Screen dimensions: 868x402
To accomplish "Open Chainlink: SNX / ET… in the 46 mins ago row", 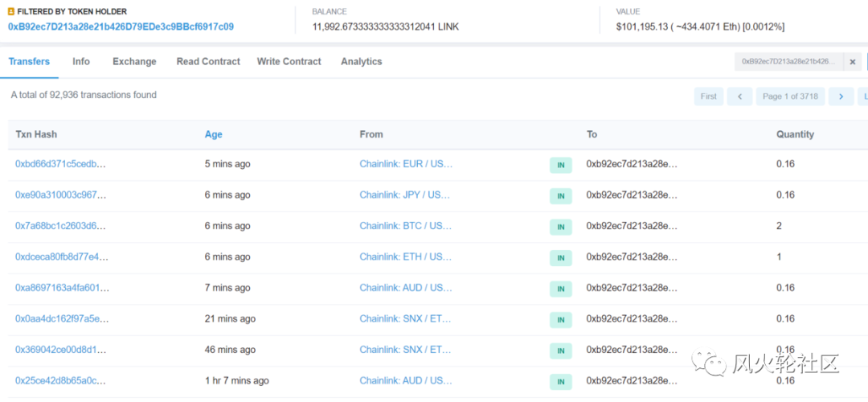I will point(405,350).
